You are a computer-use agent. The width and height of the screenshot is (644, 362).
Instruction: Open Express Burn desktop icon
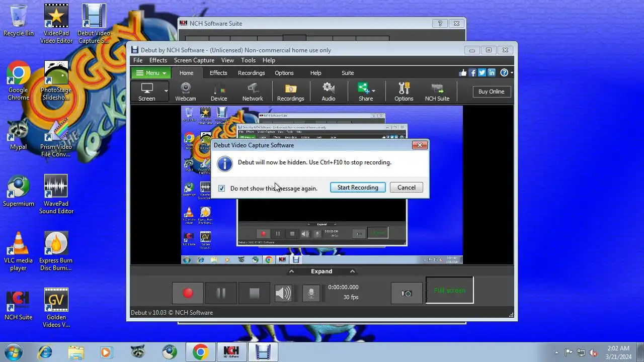click(56, 251)
